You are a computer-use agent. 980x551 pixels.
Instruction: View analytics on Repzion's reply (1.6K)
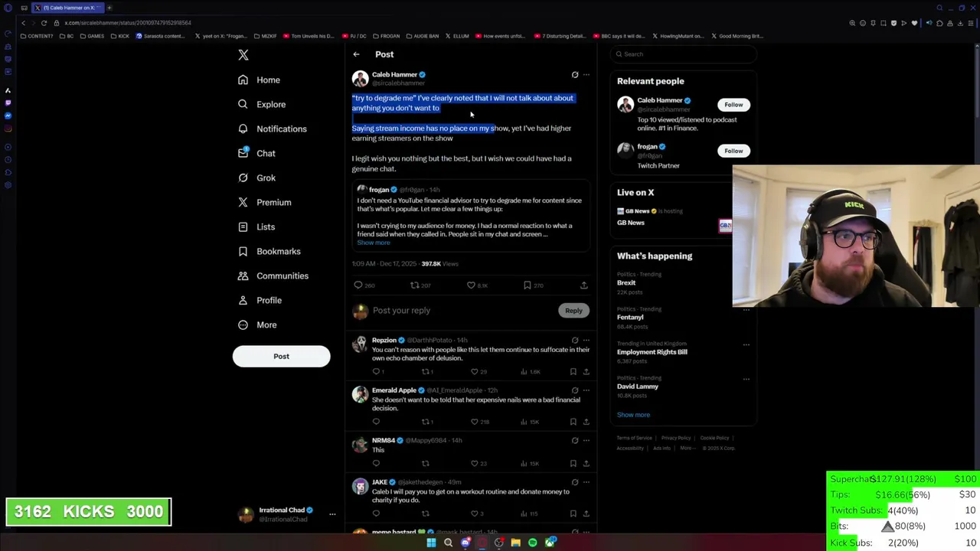click(531, 372)
